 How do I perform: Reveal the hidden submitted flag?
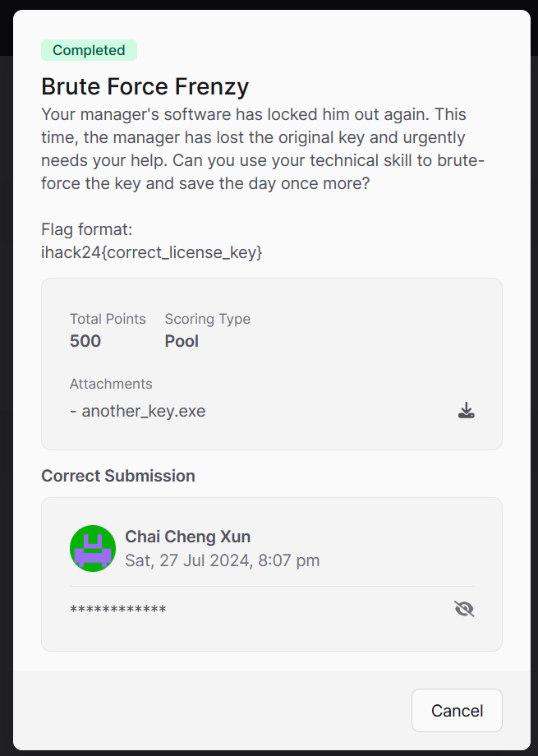click(464, 608)
